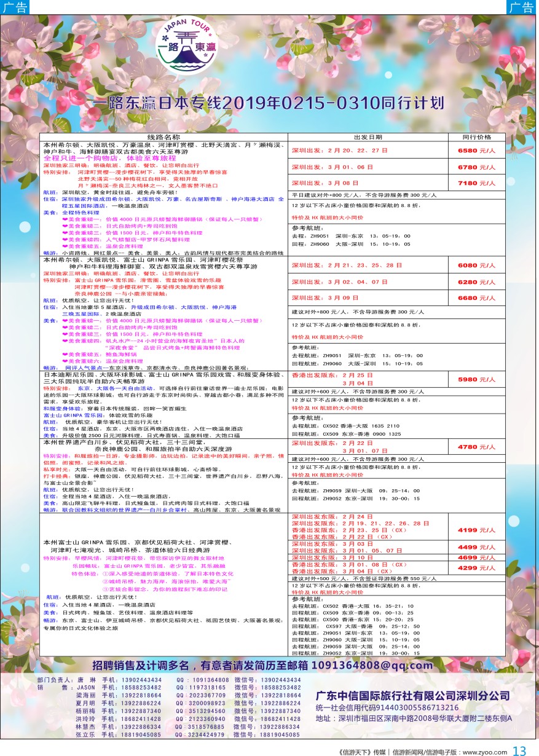Click flight line 回程航班：CX509 东京-香港 0900 1325

coord(346,434)
